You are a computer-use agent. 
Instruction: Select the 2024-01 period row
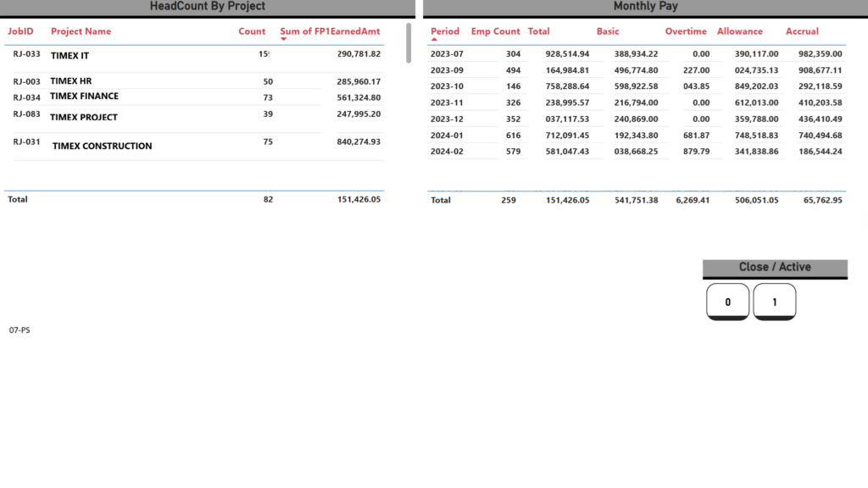coord(637,136)
